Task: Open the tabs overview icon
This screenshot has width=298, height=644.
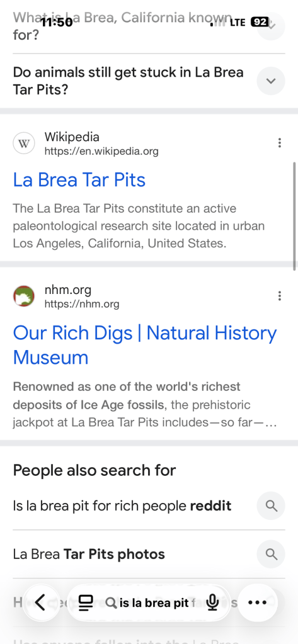Action: [86, 602]
